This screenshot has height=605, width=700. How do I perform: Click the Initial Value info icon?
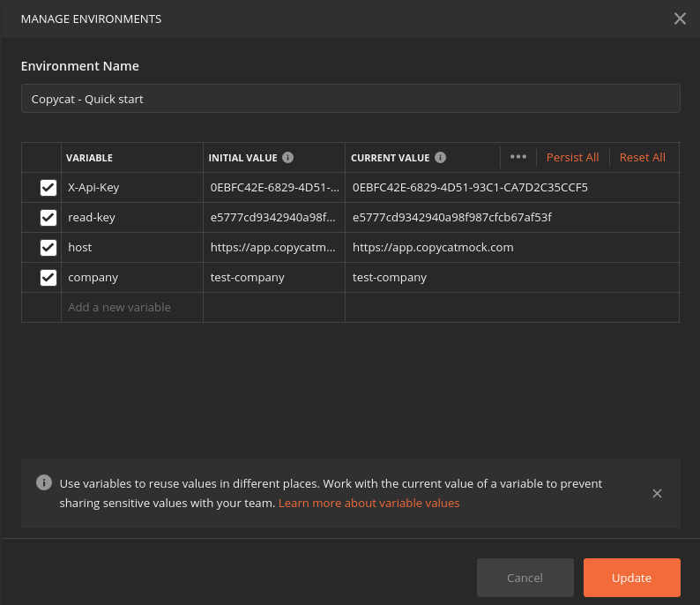288,158
